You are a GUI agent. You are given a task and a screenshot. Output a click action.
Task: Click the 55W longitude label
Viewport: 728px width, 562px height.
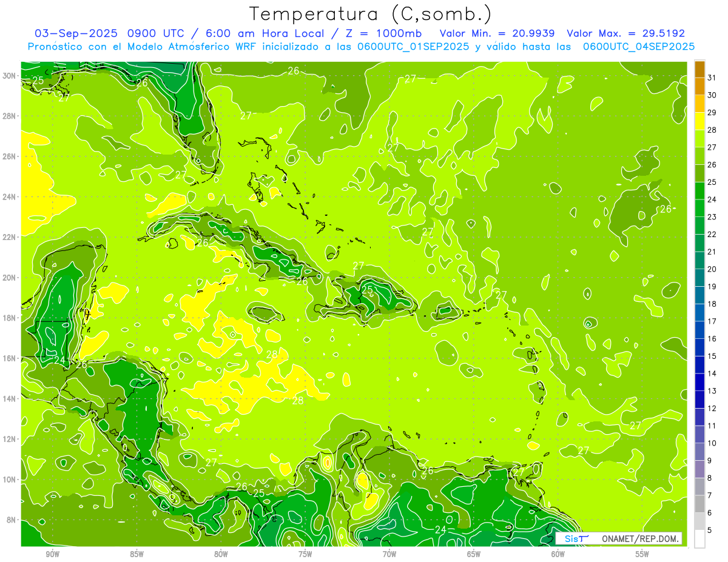coord(642,554)
